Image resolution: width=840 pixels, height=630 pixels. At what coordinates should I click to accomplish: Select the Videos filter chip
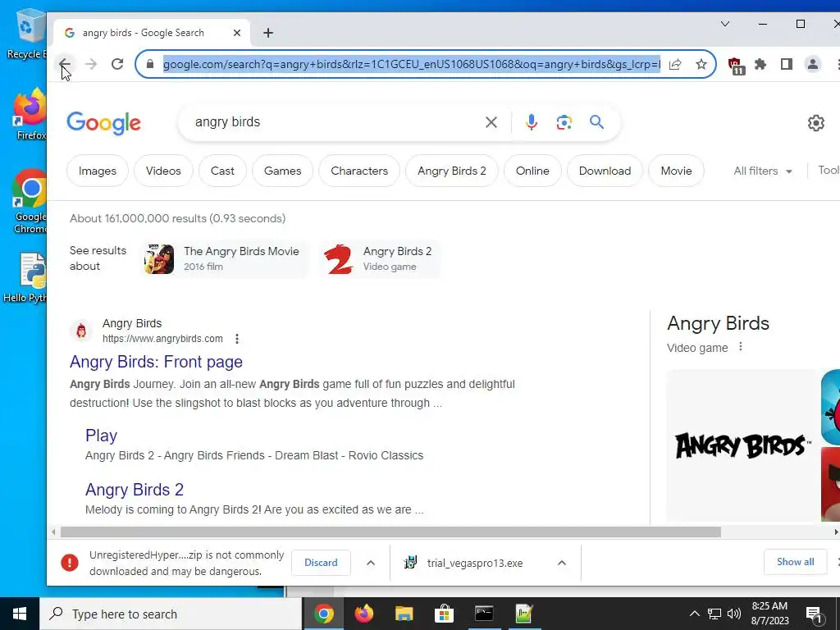point(163,171)
